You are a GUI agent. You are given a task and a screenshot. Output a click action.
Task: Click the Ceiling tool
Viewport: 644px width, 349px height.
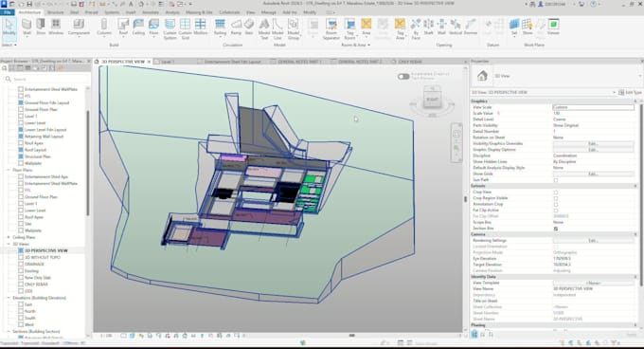[138, 28]
